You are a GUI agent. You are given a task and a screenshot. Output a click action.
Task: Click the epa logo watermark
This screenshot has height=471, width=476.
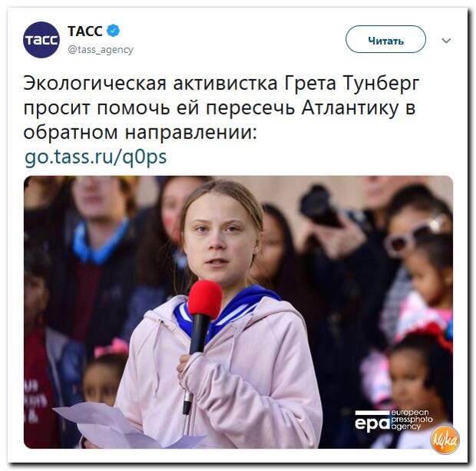[x=372, y=422]
